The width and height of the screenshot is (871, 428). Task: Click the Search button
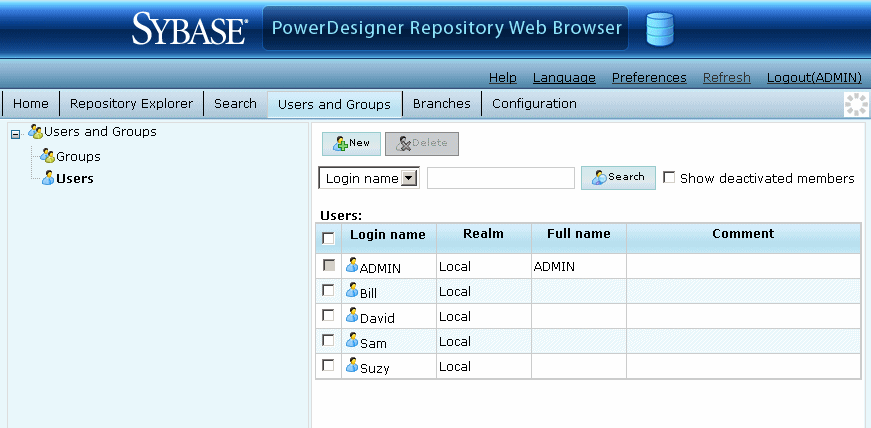point(618,177)
